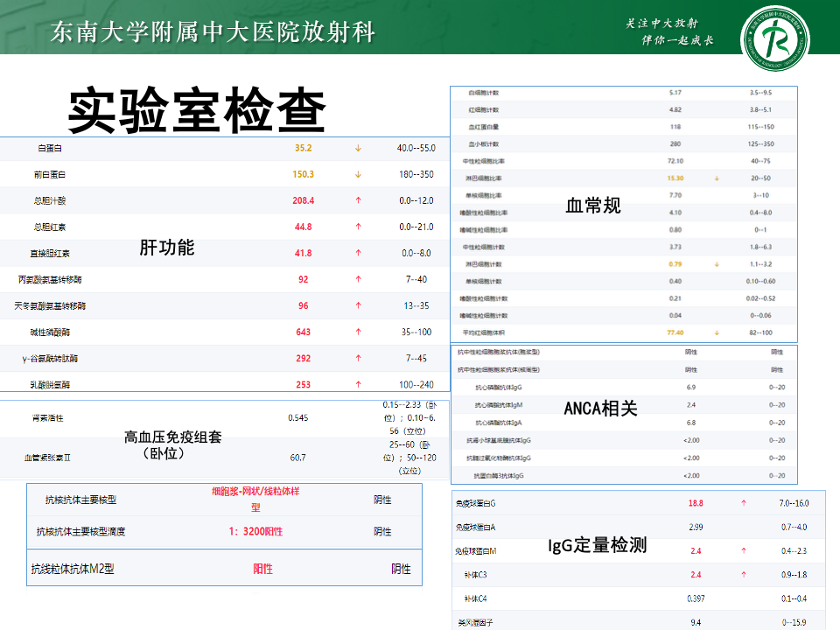Click the neutrophil ratio value 72.10
The width and height of the screenshot is (840, 630).
675,161
